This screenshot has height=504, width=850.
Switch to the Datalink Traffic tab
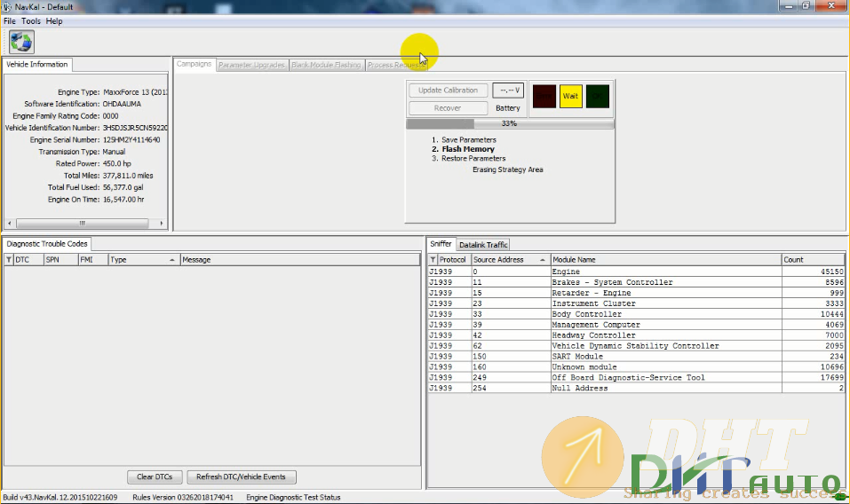[x=483, y=245]
